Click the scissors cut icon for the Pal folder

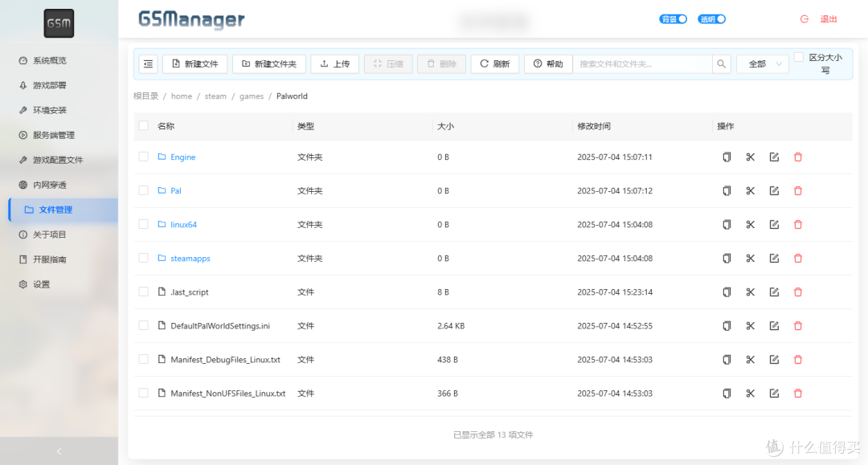[x=750, y=190]
